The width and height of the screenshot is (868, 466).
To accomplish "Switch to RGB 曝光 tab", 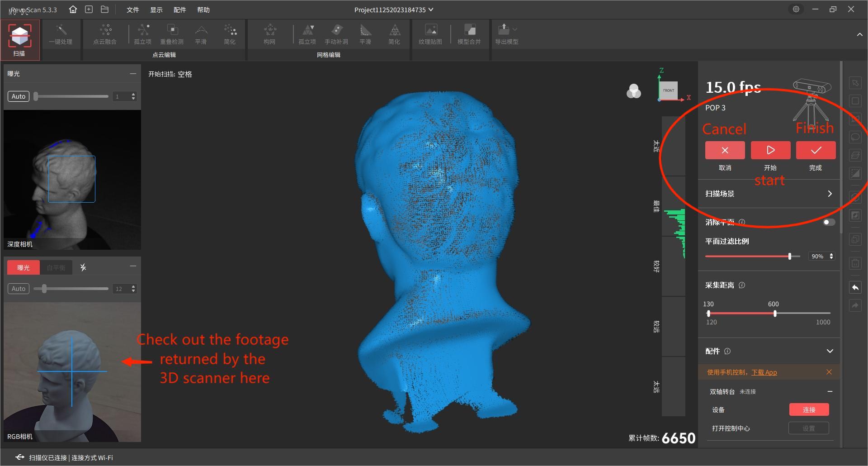I will (x=24, y=267).
